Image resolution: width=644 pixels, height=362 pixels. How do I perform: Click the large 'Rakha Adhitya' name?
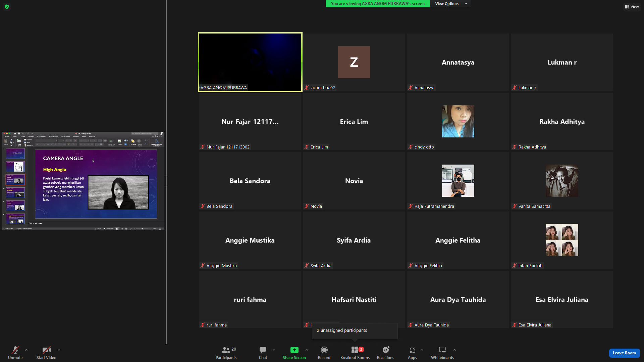pos(562,122)
